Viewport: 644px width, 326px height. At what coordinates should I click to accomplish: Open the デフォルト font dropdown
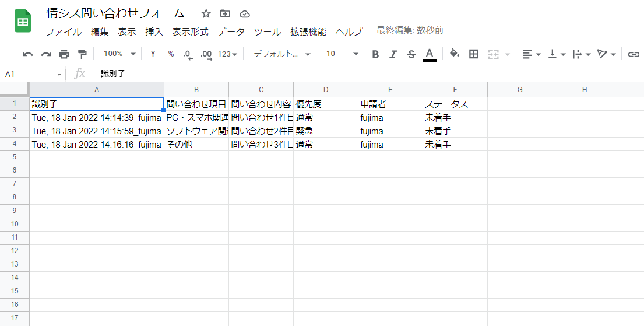click(282, 54)
